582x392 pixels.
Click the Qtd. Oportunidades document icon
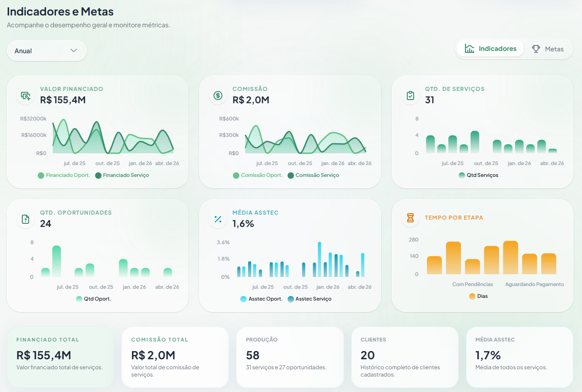click(x=25, y=219)
